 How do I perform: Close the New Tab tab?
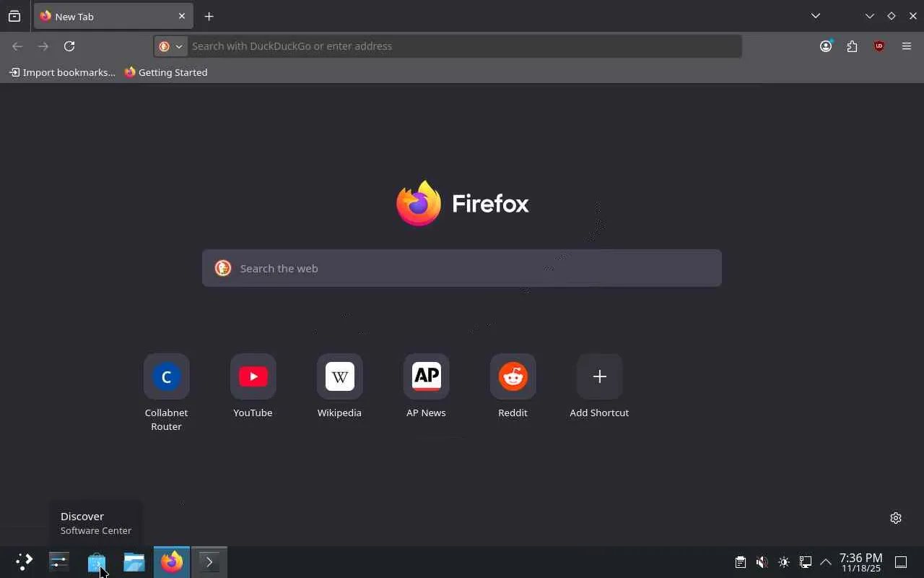pos(182,16)
